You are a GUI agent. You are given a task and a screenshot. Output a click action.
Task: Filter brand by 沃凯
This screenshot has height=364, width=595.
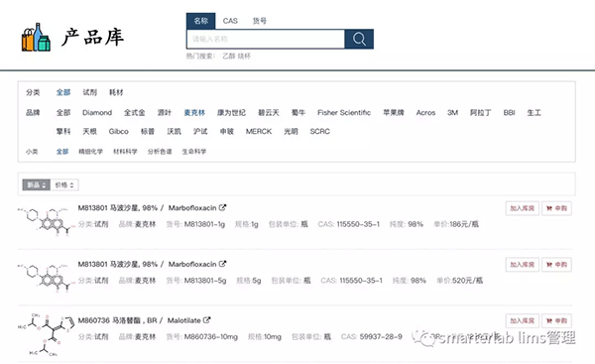[175, 131]
